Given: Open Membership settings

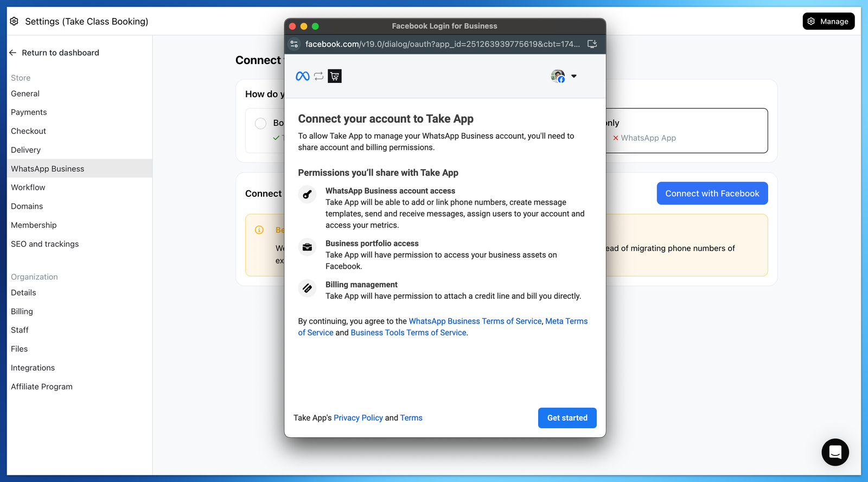Looking at the screenshot, I should click(x=34, y=225).
